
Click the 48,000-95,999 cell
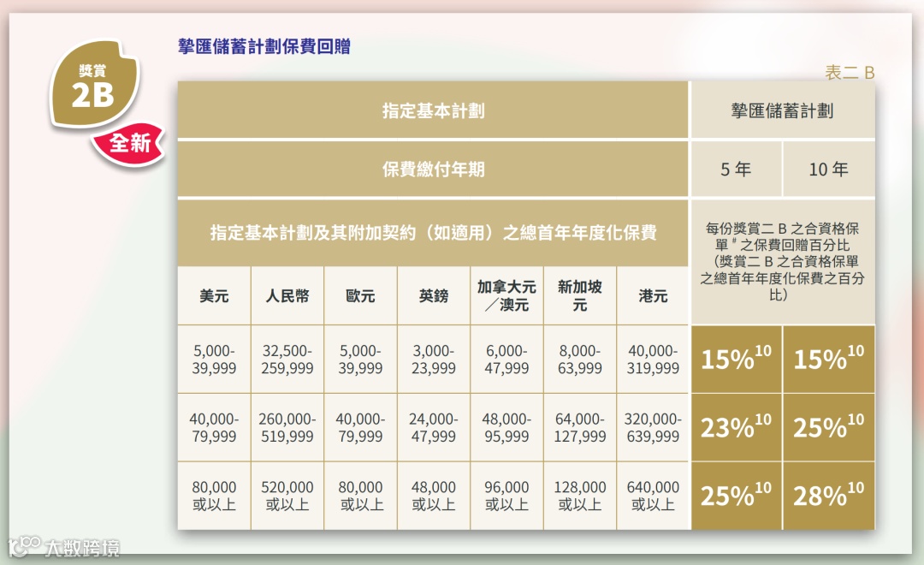tap(506, 427)
